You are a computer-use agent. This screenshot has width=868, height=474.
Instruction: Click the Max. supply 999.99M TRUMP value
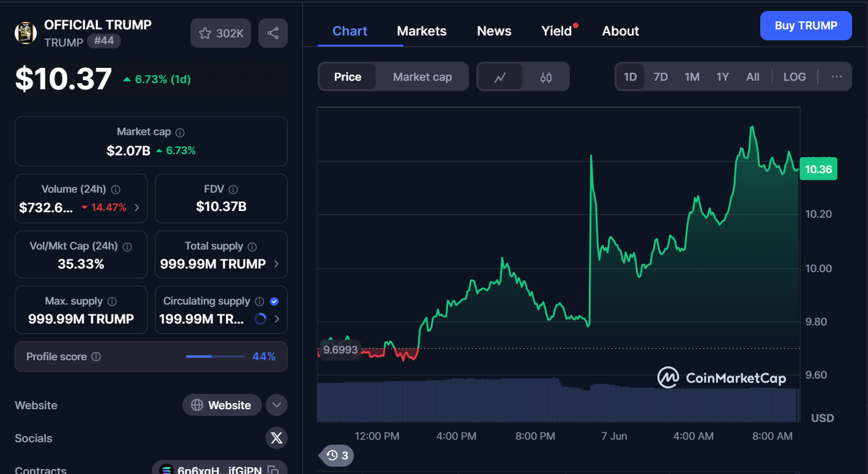[x=81, y=319]
